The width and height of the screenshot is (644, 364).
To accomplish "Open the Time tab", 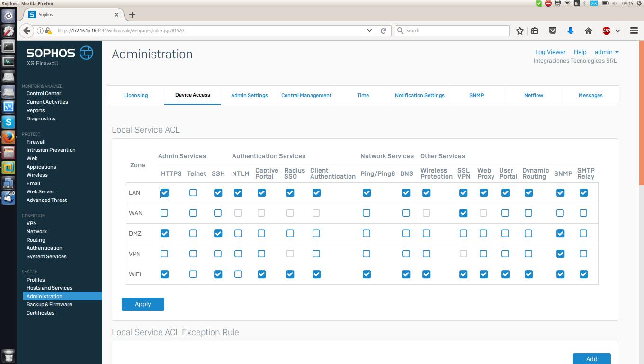I will coord(363,95).
